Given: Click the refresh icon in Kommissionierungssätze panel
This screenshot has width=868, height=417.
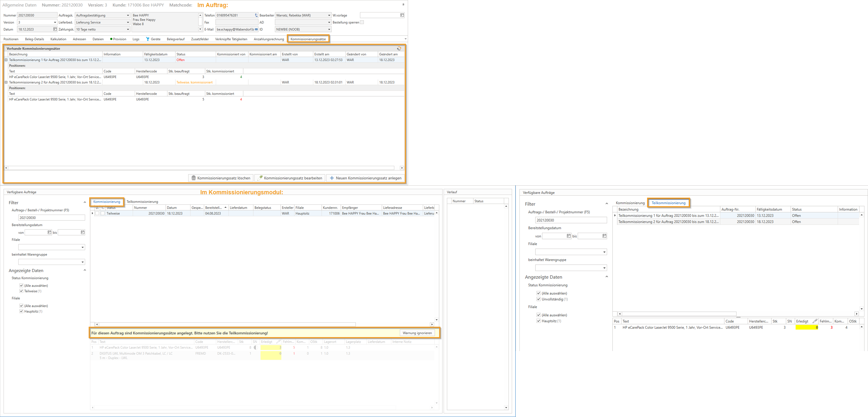Looking at the screenshot, I should (x=399, y=49).
